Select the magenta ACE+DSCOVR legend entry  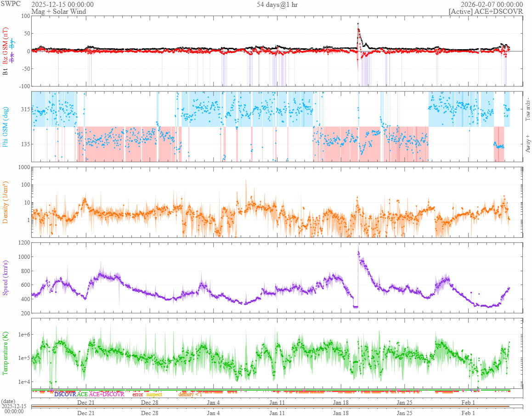[107, 394]
